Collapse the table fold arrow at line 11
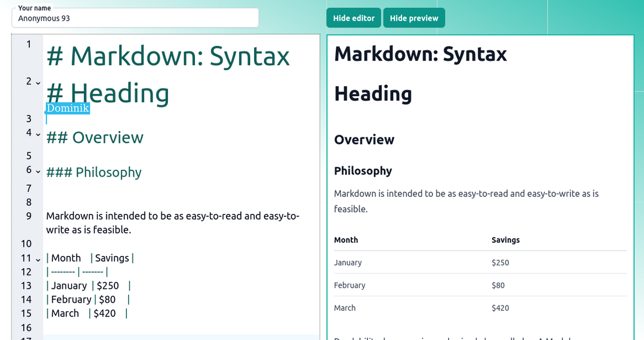 pos(38,259)
